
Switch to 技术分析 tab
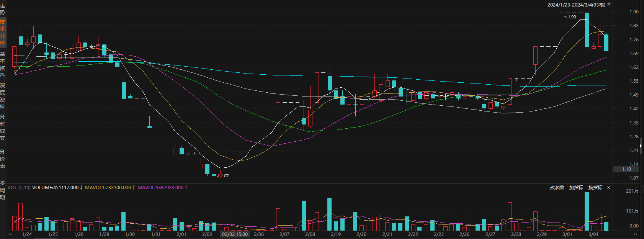tap(3, 33)
